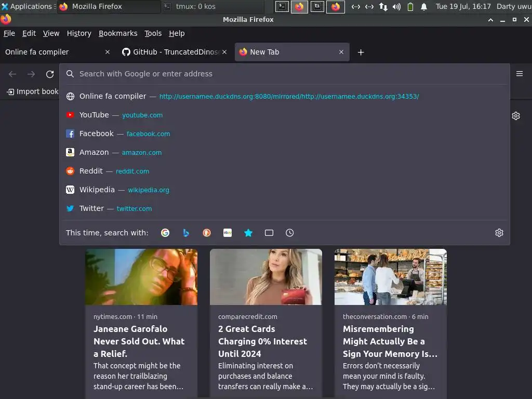
Task: Open the Darty uwu user menu
Action: pyautogui.click(x=514, y=6)
